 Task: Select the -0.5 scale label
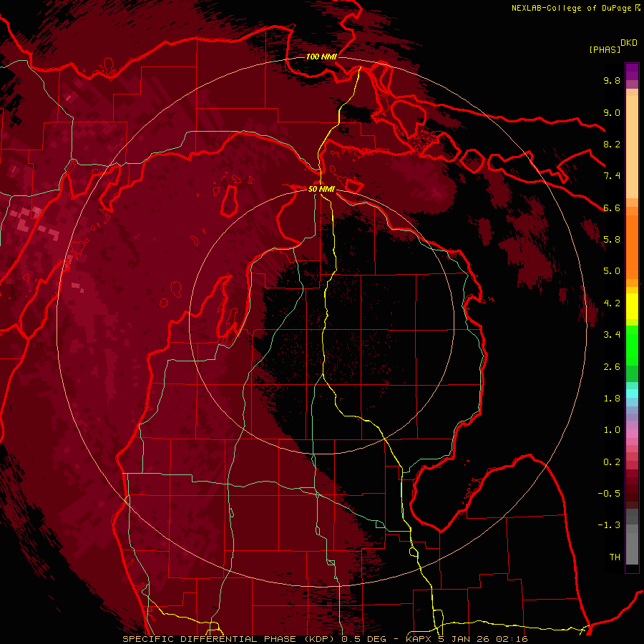[x=609, y=494]
